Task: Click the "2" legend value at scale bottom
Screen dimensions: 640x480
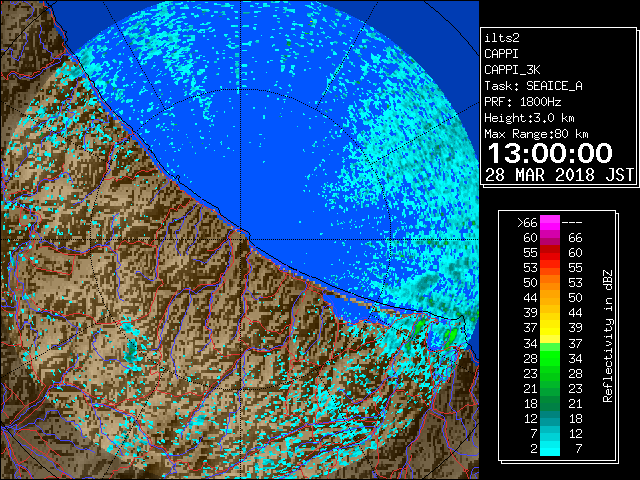Action: pyautogui.click(x=534, y=449)
